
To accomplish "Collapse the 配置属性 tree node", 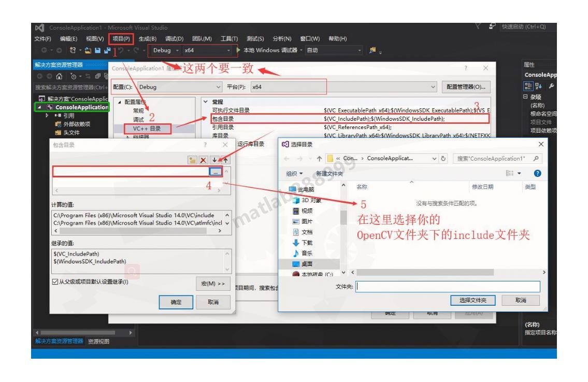I will [120, 102].
